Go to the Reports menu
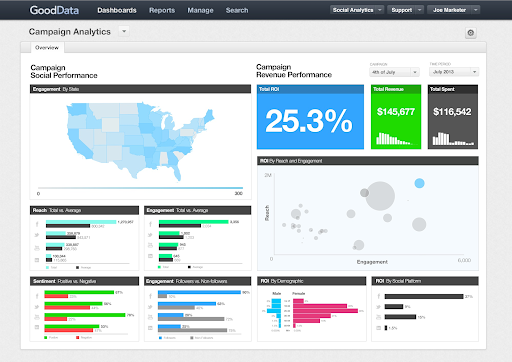This screenshot has width=512, height=362. click(162, 10)
